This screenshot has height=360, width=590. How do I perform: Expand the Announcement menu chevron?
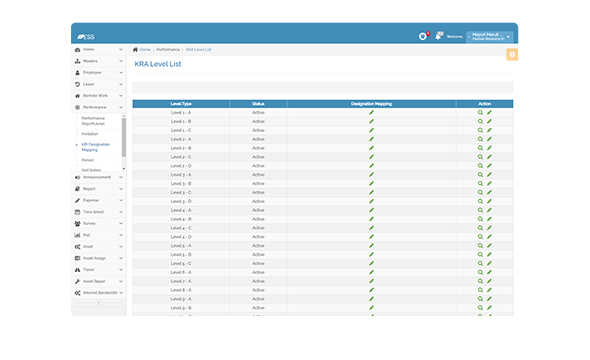point(121,177)
